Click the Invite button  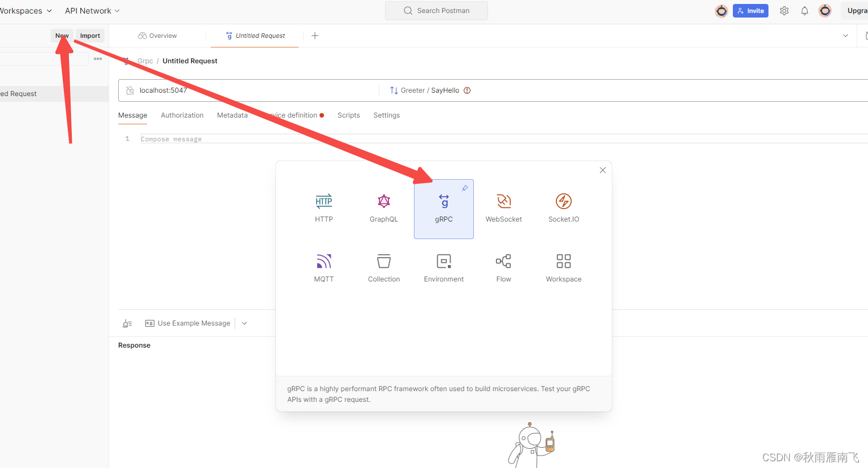tap(750, 11)
